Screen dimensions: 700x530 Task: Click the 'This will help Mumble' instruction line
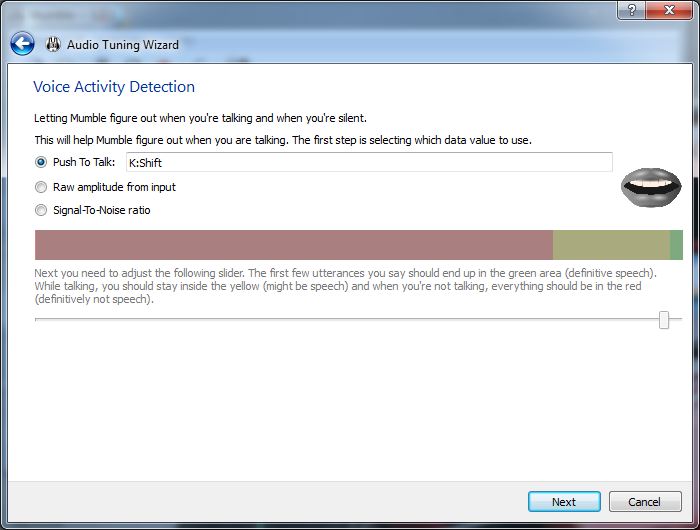[283, 140]
